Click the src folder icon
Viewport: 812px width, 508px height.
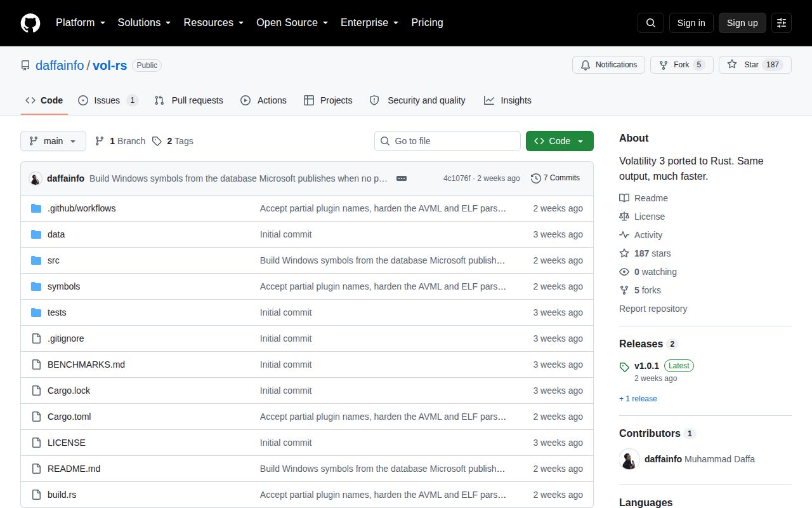[x=36, y=260]
